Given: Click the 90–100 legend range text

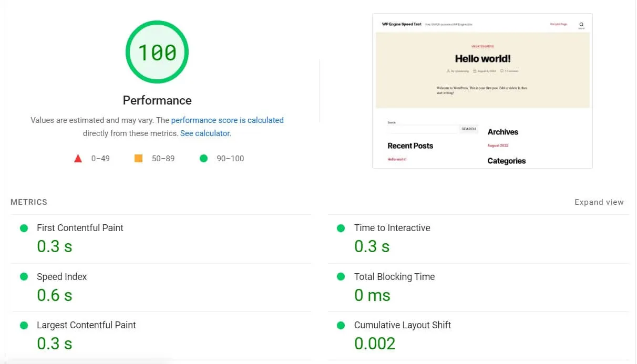Looking at the screenshot, I should point(230,158).
